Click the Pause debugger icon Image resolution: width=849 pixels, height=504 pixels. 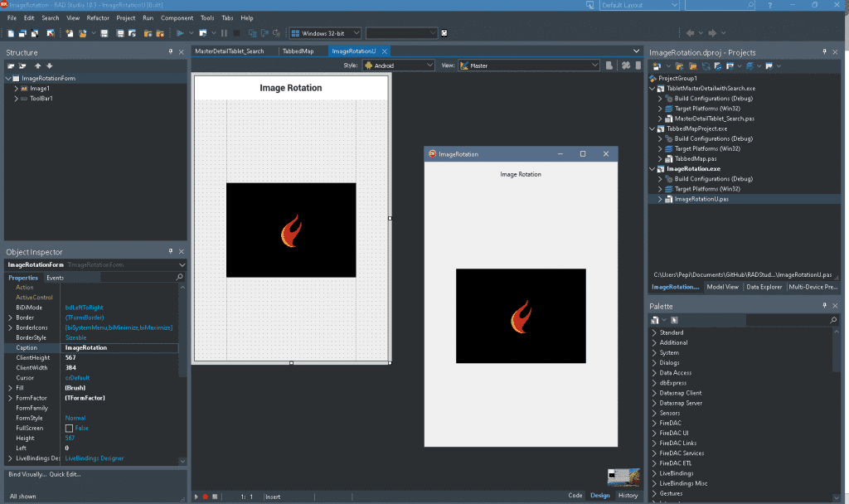pyautogui.click(x=224, y=33)
